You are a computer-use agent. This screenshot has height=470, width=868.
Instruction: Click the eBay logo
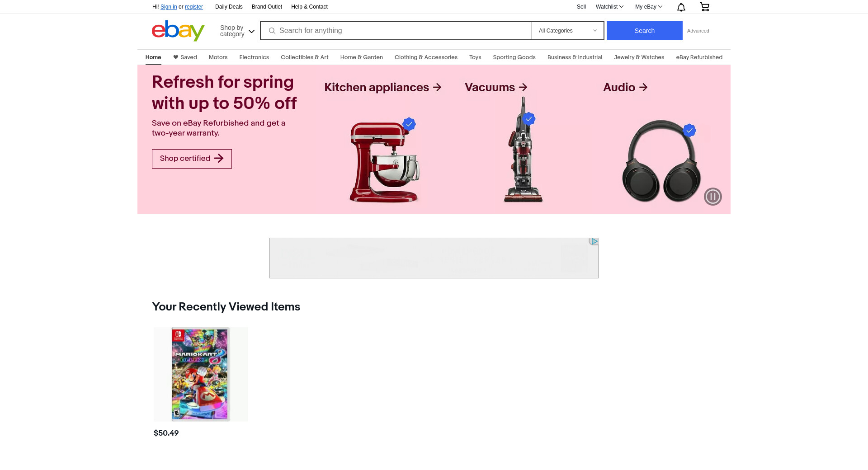(178, 31)
